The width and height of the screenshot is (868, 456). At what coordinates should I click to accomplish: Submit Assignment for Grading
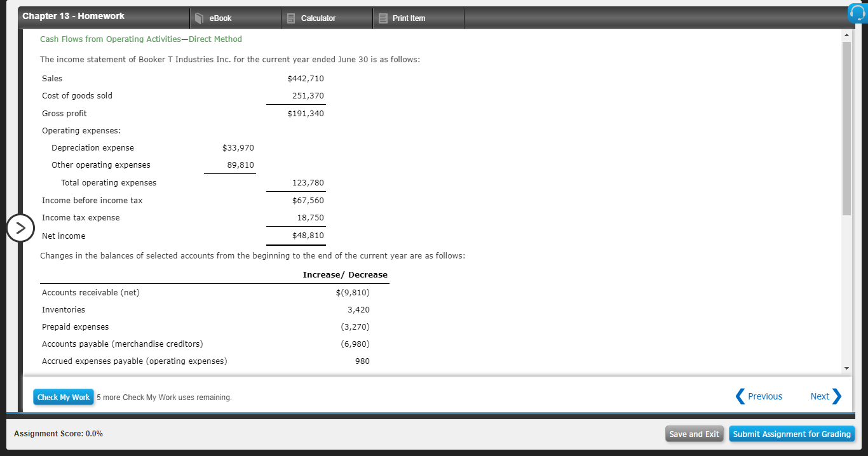(792, 434)
